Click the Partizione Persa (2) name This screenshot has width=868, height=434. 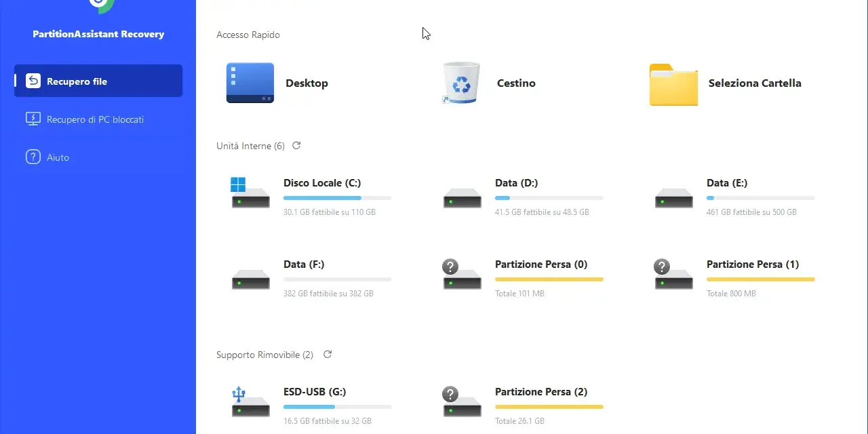(541, 392)
